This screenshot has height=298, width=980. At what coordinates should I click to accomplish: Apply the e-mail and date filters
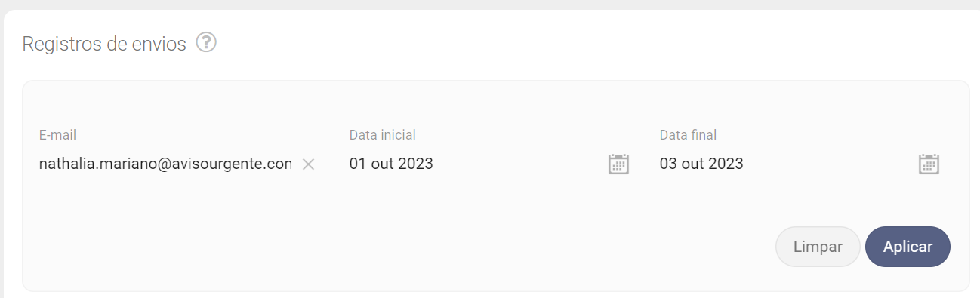tap(908, 247)
